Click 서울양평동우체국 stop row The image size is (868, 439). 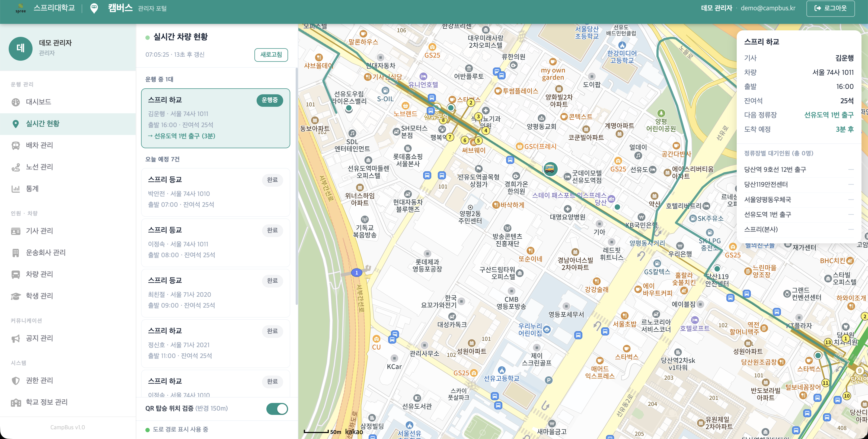[799, 200]
